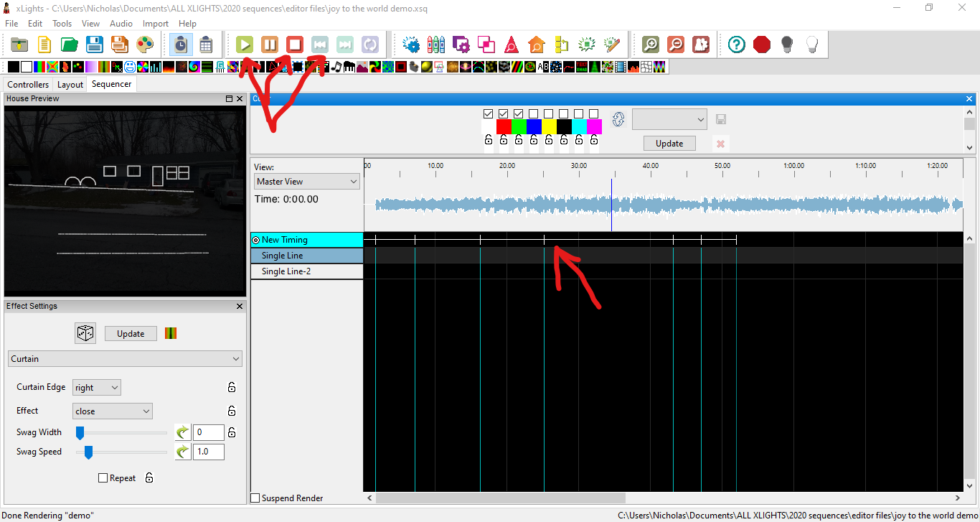
Task: Open the Color Manager crayons icon
Action: point(435,44)
